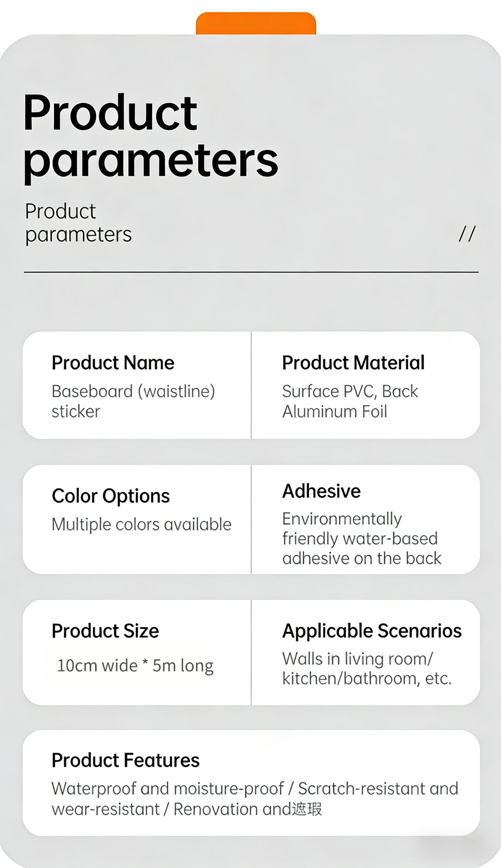Select the Applicable Scenarios heading
The image size is (501, 868).
[372, 630]
